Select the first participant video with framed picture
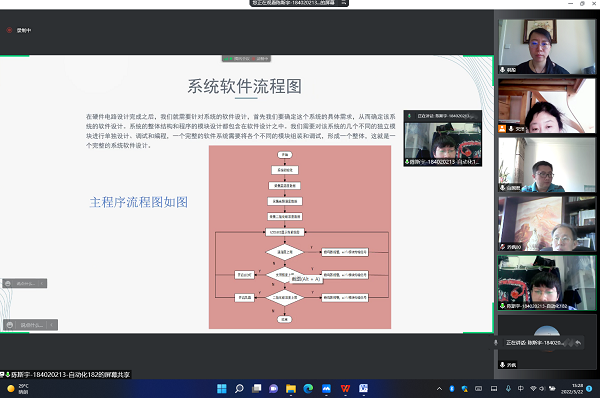This screenshot has height=398, width=600. pyautogui.click(x=547, y=46)
